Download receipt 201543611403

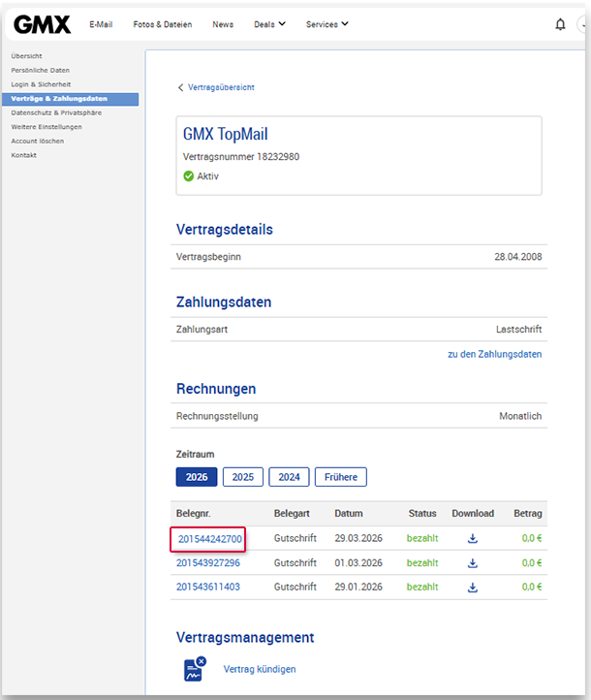tap(473, 588)
